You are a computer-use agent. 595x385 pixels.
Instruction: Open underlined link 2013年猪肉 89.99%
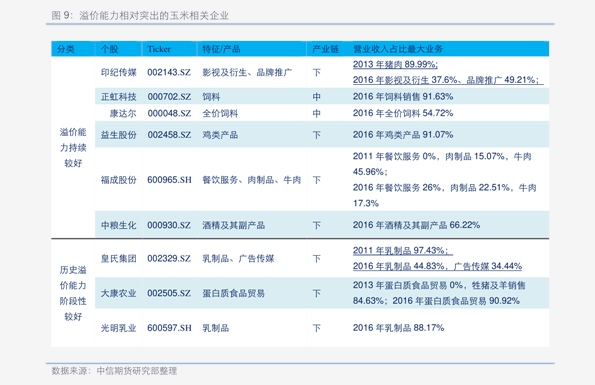395,64
